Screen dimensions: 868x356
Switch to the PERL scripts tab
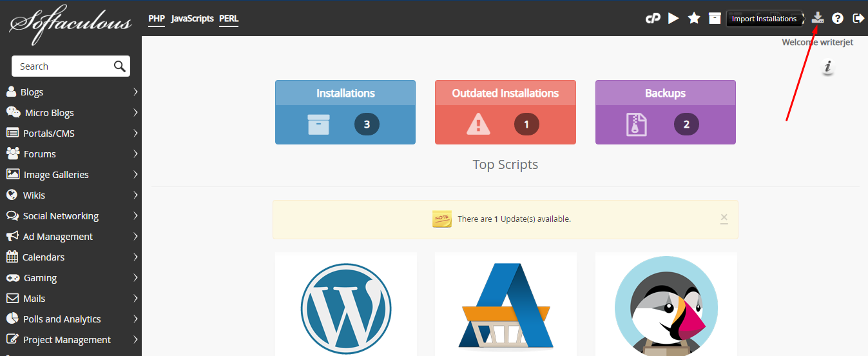pos(229,19)
